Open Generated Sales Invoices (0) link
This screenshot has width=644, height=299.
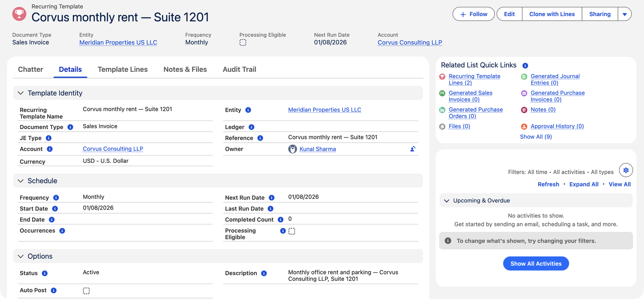coord(471,96)
